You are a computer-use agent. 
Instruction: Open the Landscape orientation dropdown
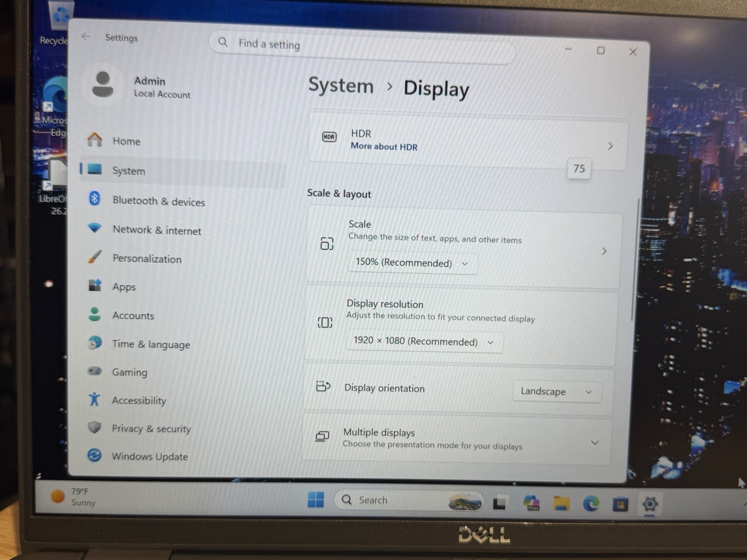point(557,391)
